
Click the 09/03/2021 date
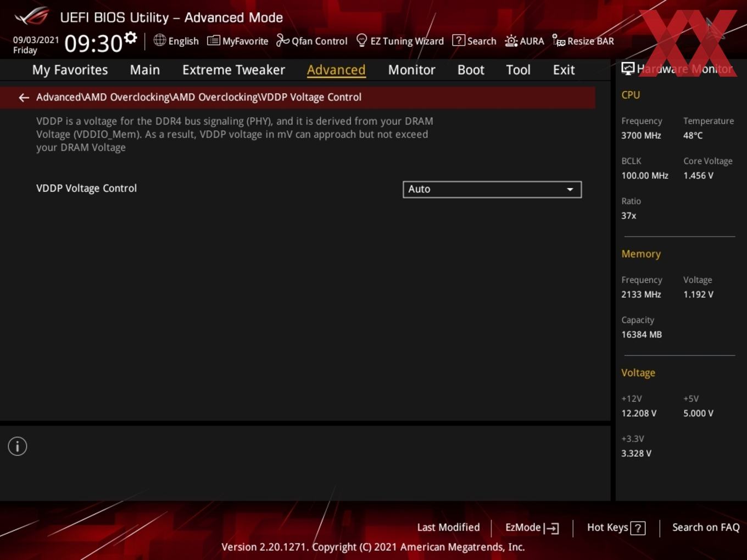coord(36,40)
